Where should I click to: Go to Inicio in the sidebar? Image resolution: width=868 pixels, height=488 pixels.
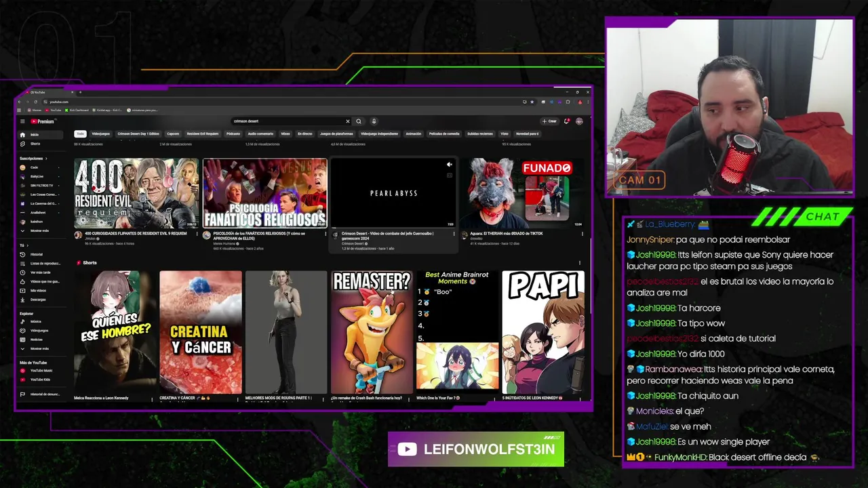point(41,135)
